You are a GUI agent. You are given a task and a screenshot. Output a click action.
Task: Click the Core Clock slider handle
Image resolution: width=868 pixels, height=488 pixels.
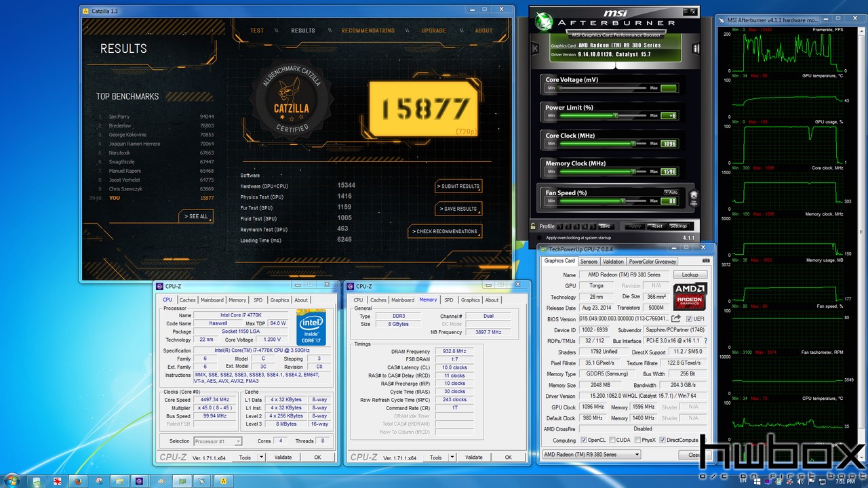[633, 144]
